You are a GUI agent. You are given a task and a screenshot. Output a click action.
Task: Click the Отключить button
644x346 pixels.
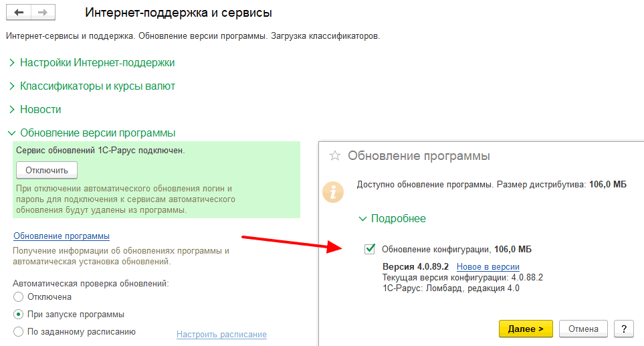(47, 170)
